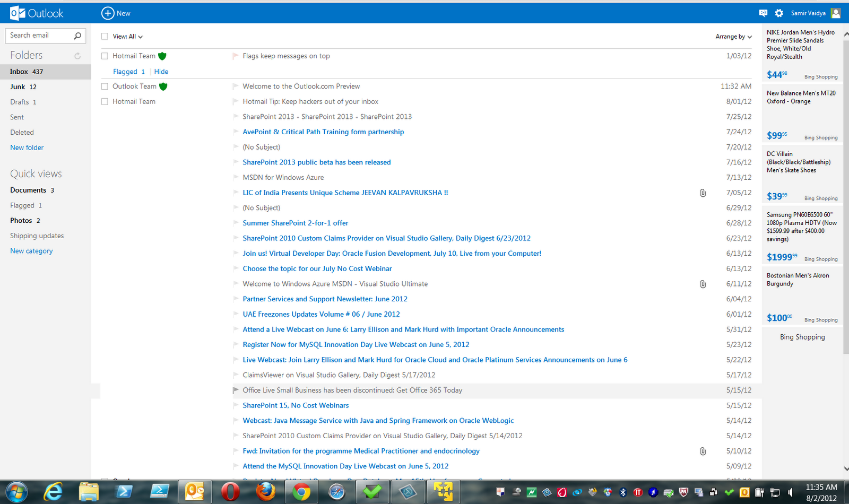Launch Google Chrome from the taskbar

pyautogui.click(x=301, y=492)
